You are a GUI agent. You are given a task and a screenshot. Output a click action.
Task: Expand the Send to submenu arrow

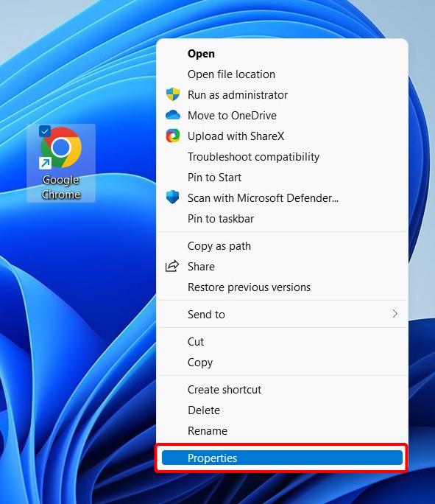pos(395,314)
